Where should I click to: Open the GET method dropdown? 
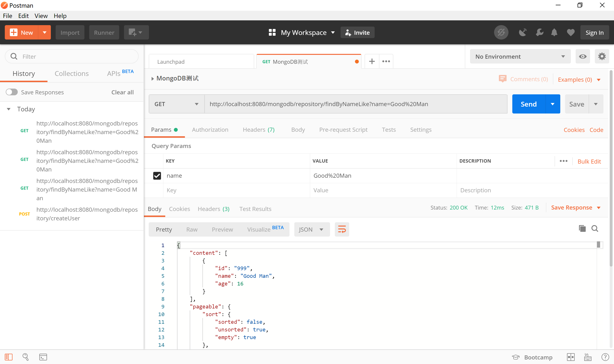(176, 104)
